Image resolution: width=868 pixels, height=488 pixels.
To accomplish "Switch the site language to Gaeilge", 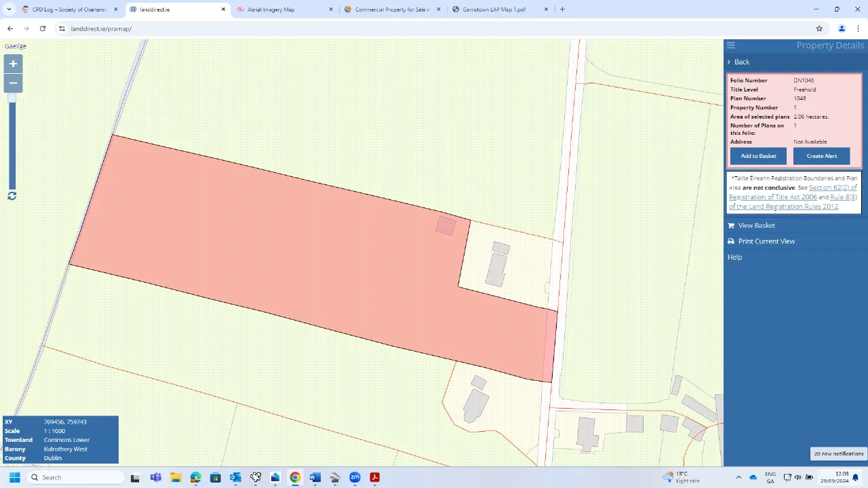I will (15, 45).
